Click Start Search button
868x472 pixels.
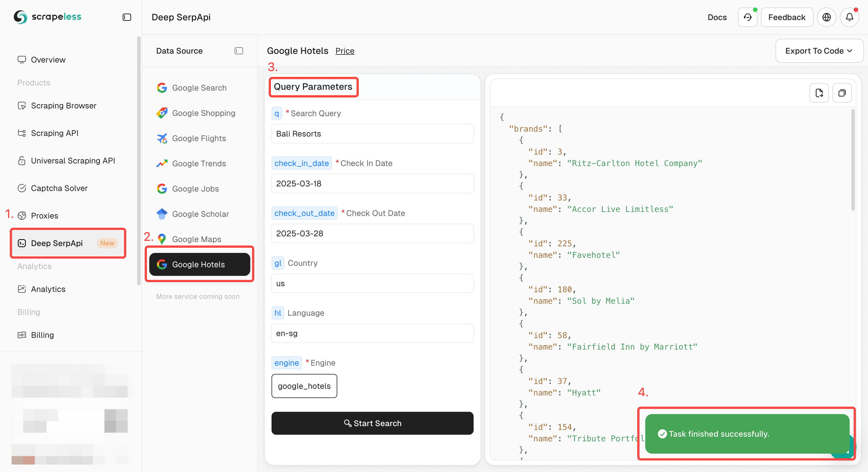click(x=372, y=423)
